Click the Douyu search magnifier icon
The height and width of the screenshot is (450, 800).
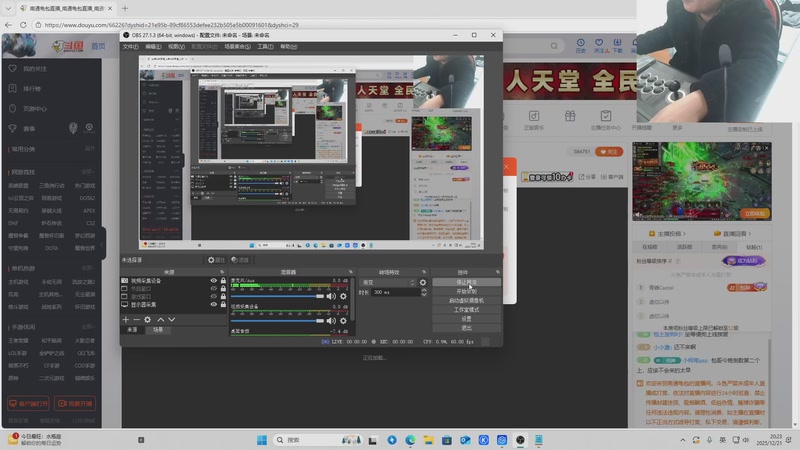pos(554,46)
